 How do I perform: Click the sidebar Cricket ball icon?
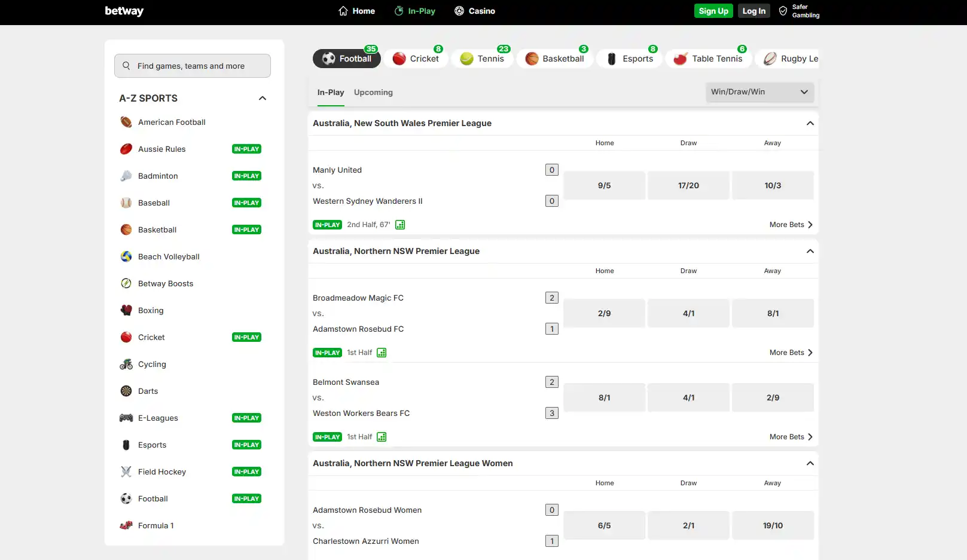(126, 337)
